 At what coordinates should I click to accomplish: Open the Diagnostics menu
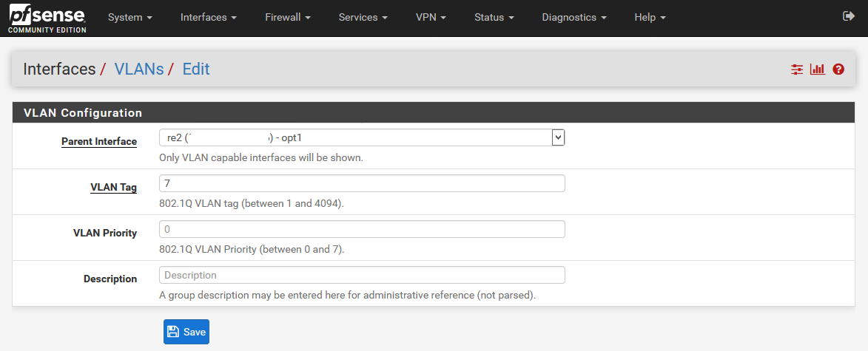tap(573, 17)
